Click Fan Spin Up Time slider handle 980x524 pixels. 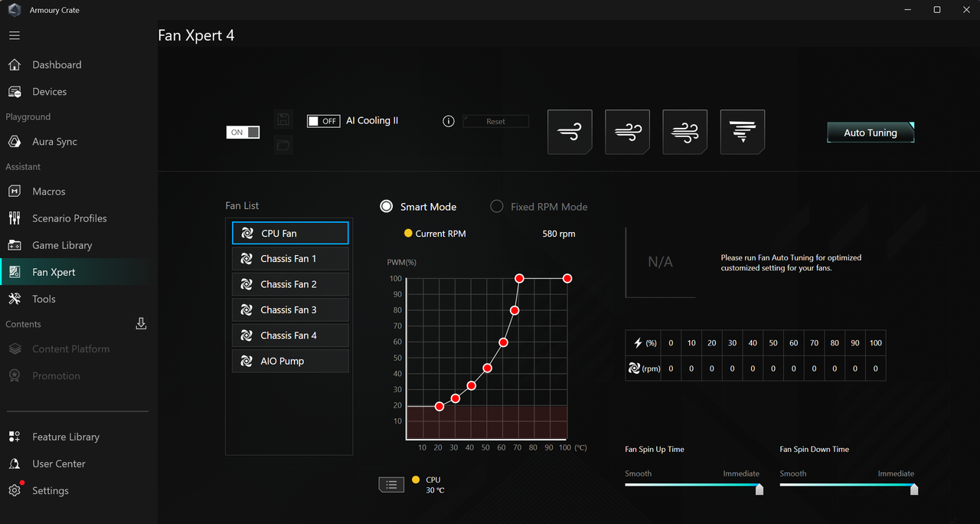tap(759, 489)
